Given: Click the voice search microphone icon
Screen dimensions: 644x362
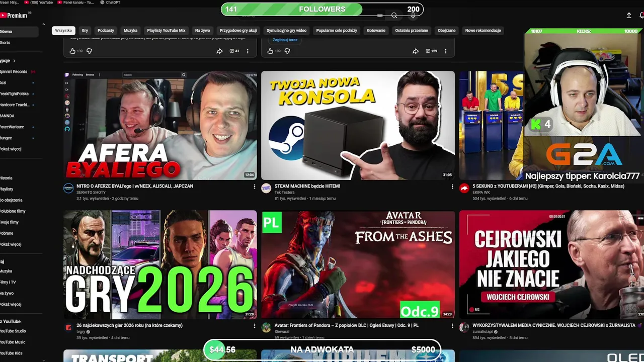Looking at the screenshot, I should click(413, 16).
